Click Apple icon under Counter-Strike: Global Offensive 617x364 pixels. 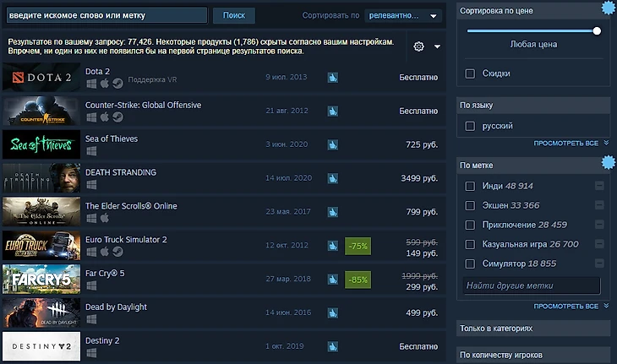[x=104, y=117]
